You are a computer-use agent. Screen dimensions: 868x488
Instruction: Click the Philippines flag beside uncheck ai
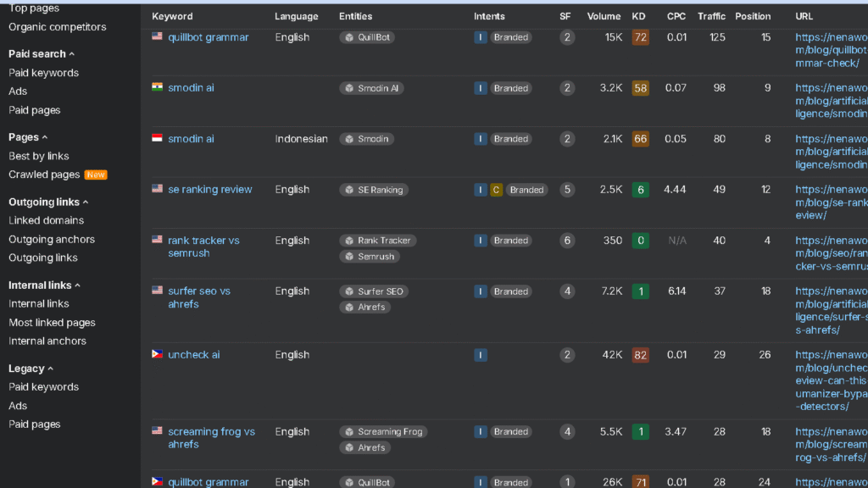pyautogui.click(x=158, y=354)
